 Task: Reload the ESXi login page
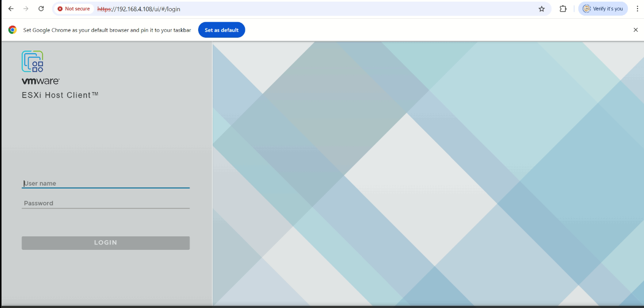tap(41, 9)
